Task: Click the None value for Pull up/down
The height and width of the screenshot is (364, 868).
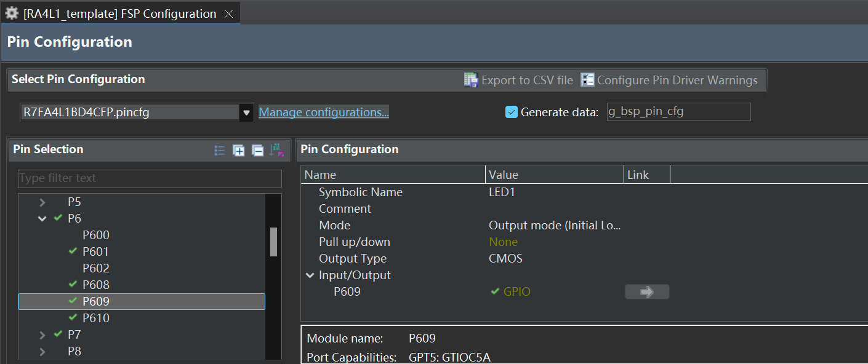Action: [x=503, y=242]
